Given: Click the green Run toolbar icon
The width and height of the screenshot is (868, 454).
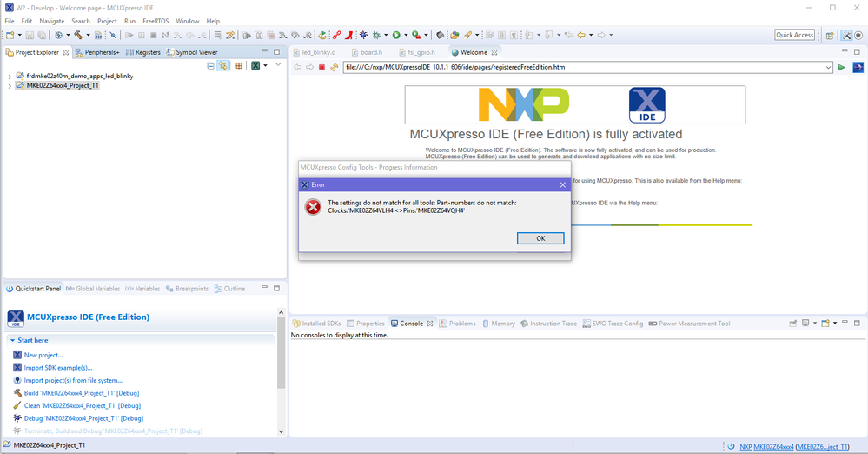Looking at the screenshot, I should 396,35.
